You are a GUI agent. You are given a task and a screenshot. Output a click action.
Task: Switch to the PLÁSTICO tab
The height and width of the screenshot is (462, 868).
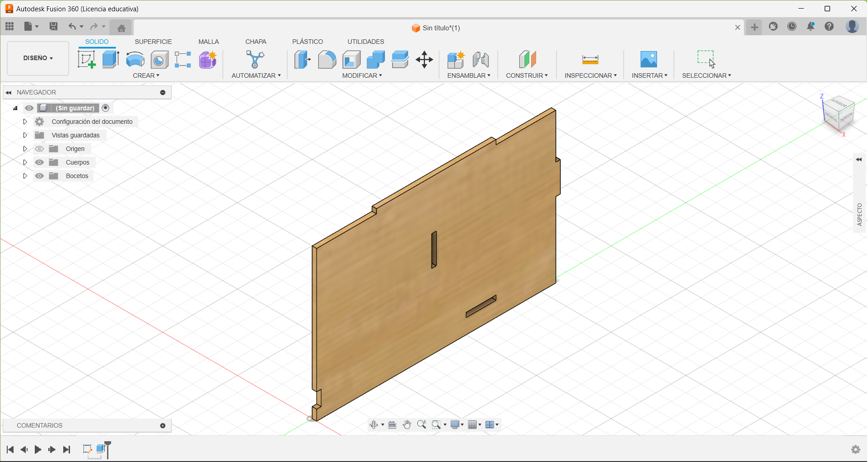(308, 42)
